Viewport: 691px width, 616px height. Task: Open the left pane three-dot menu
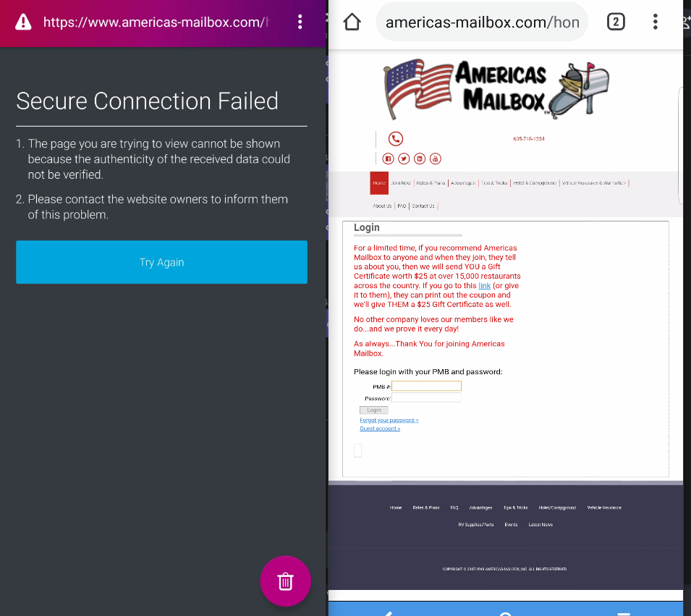coord(300,22)
